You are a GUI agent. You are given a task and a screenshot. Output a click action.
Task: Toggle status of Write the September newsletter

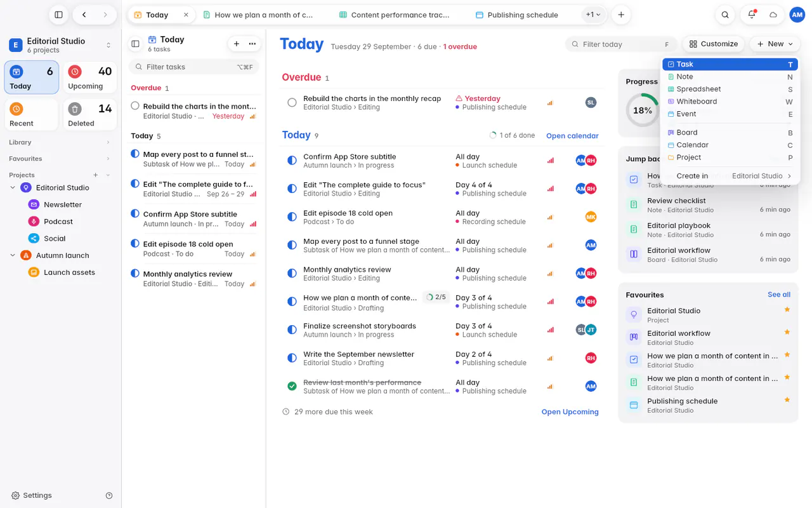coord(292,358)
